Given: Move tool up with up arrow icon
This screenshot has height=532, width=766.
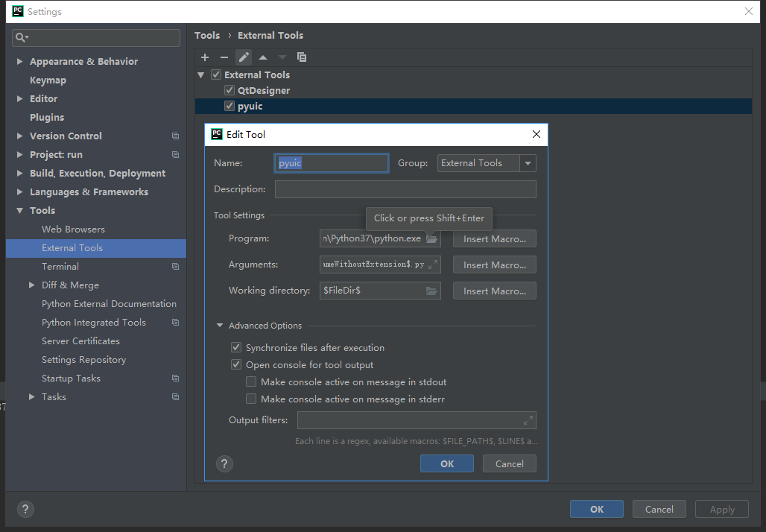Looking at the screenshot, I should [263, 57].
